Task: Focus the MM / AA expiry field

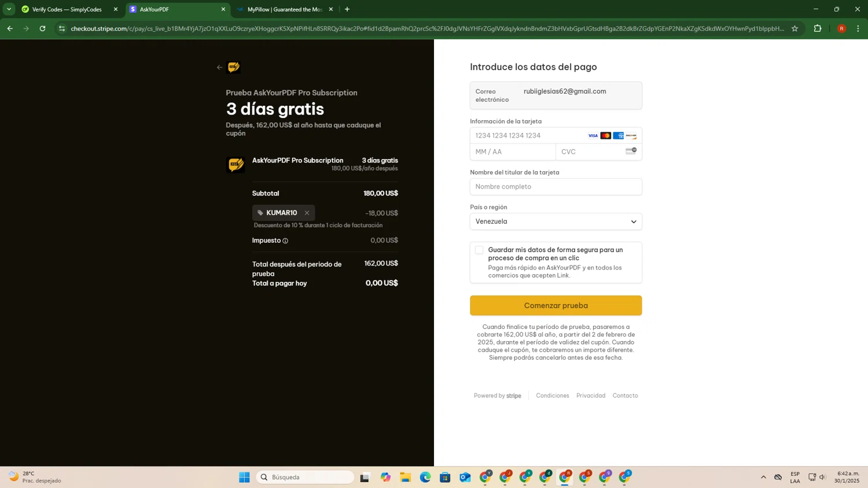Action: 513,151
